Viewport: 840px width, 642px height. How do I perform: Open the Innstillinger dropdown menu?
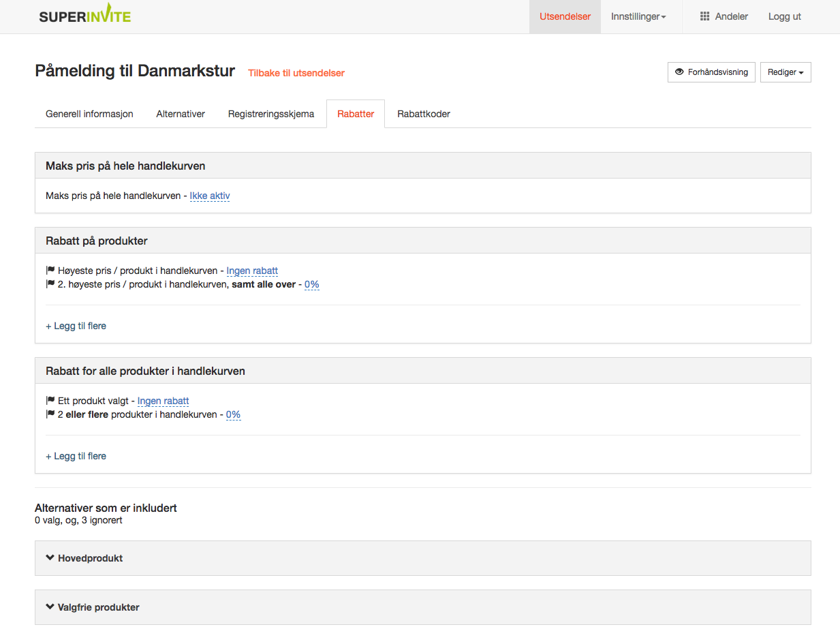tap(638, 16)
